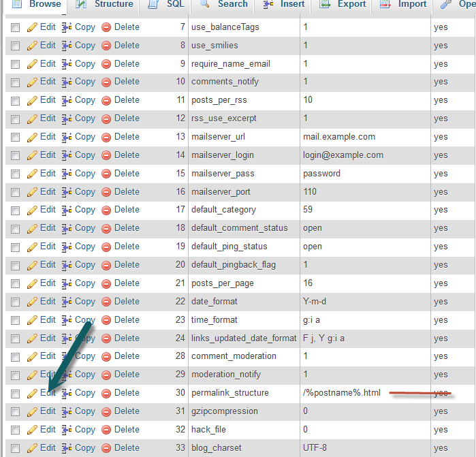Open the Structure tab
The width and height of the screenshot is (476, 457).
pos(106,4)
